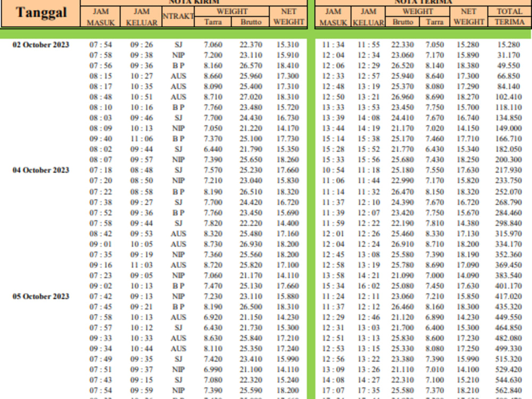Click brutto value 27.020
This screenshot has height=399, width=532.
(x=251, y=97)
